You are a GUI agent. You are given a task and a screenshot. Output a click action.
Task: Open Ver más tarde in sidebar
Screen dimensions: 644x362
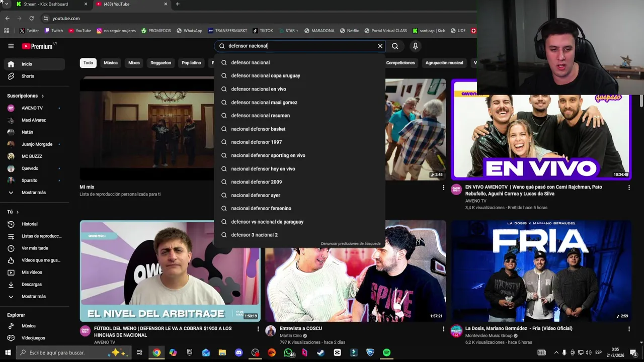point(33,248)
